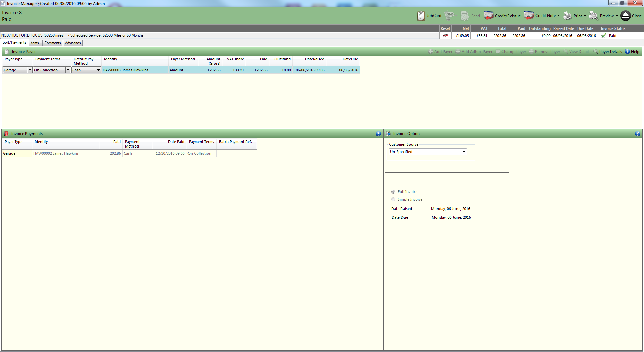Click the 12/10/2016 09:56 Date Paid cell
This screenshot has height=352, width=644.
click(170, 153)
